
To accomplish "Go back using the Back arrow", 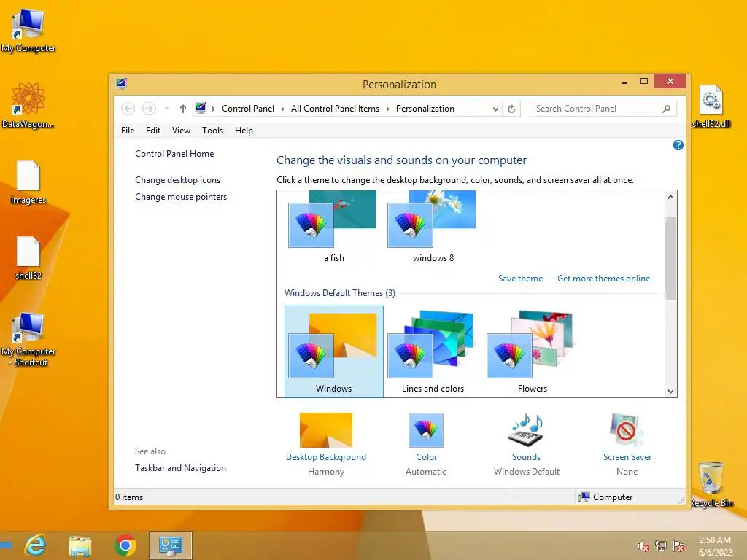I will [x=128, y=109].
